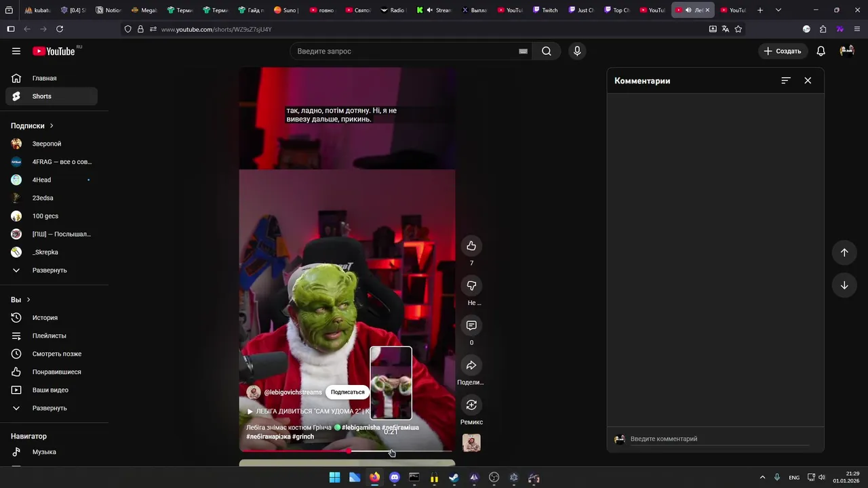Image resolution: width=868 pixels, height=488 pixels.
Task: Dislike the Short with thumbs down
Action: pos(471,285)
